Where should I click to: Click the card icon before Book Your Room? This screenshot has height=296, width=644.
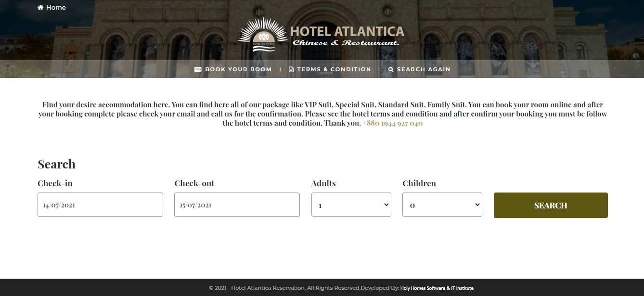198,69
